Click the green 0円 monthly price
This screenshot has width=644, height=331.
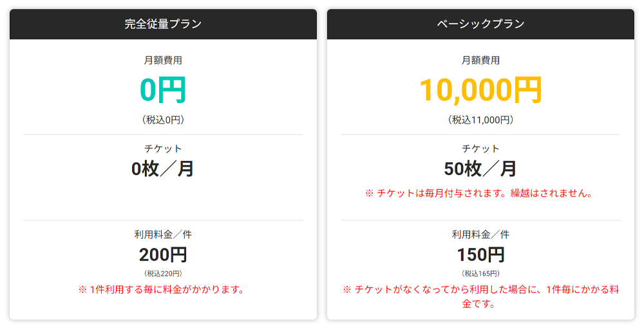click(163, 91)
